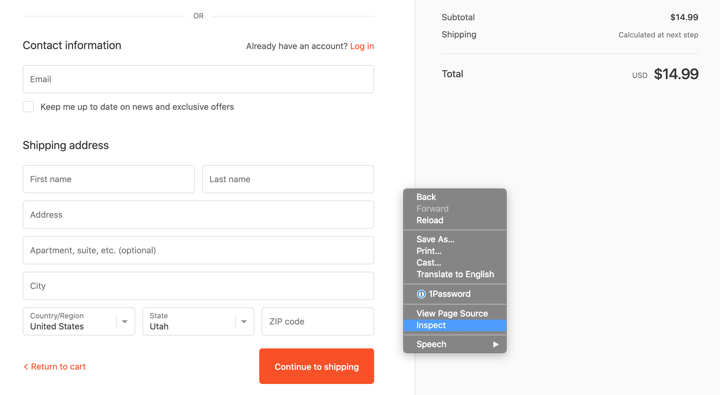Focus the ZIP code field
The image size is (720, 395).
tap(318, 322)
